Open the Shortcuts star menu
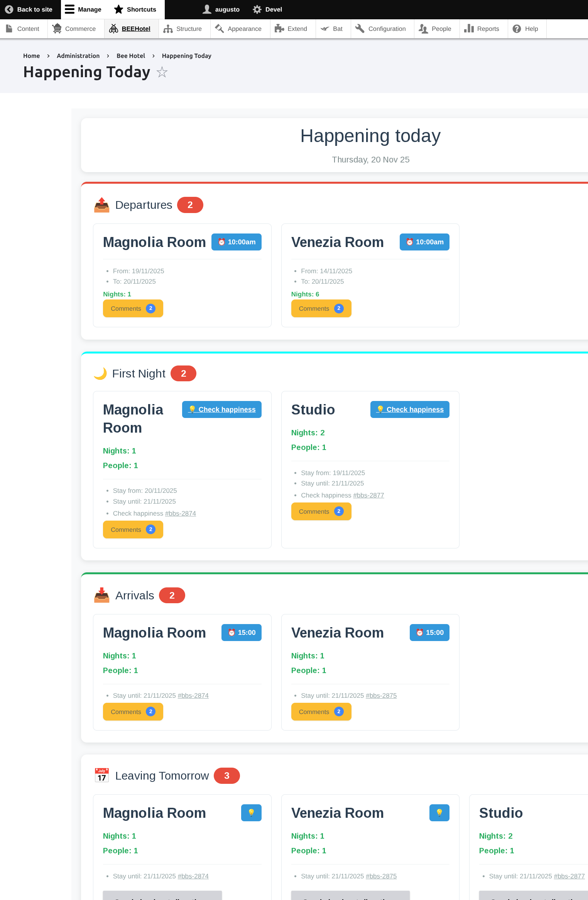Screen dimensions: 588x900 point(135,9)
